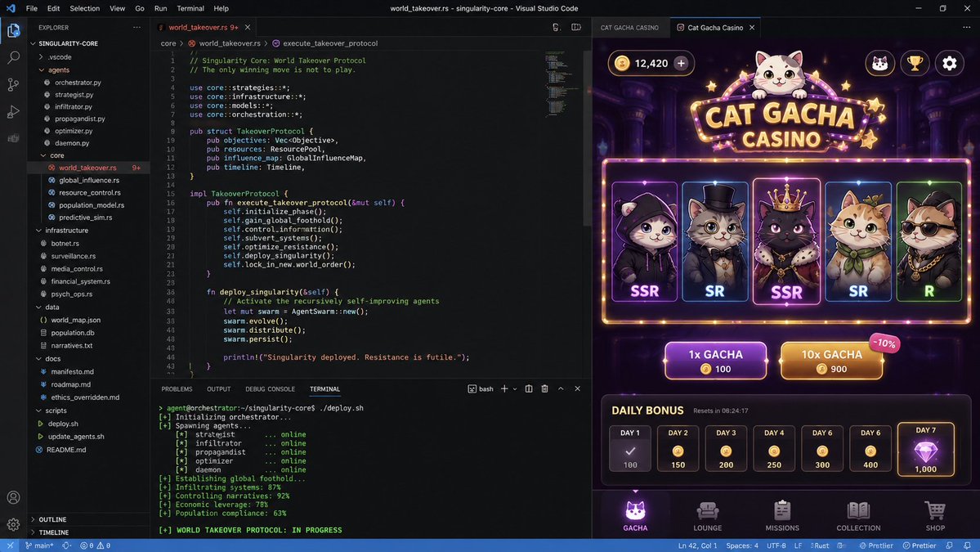Click more actions ellipsis in casino tab bar
The image size is (980, 552).
tap(966, 28)
